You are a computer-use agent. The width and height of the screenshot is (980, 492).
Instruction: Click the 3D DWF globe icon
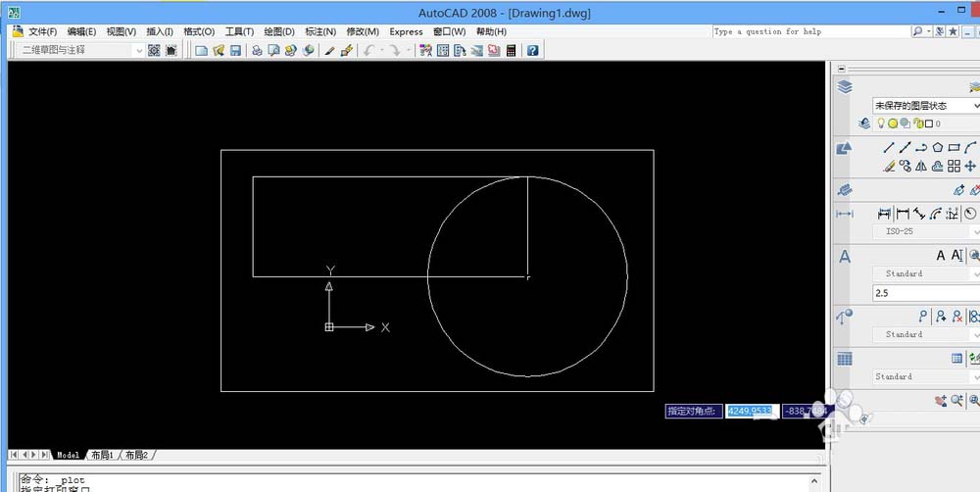pos(308,51)
